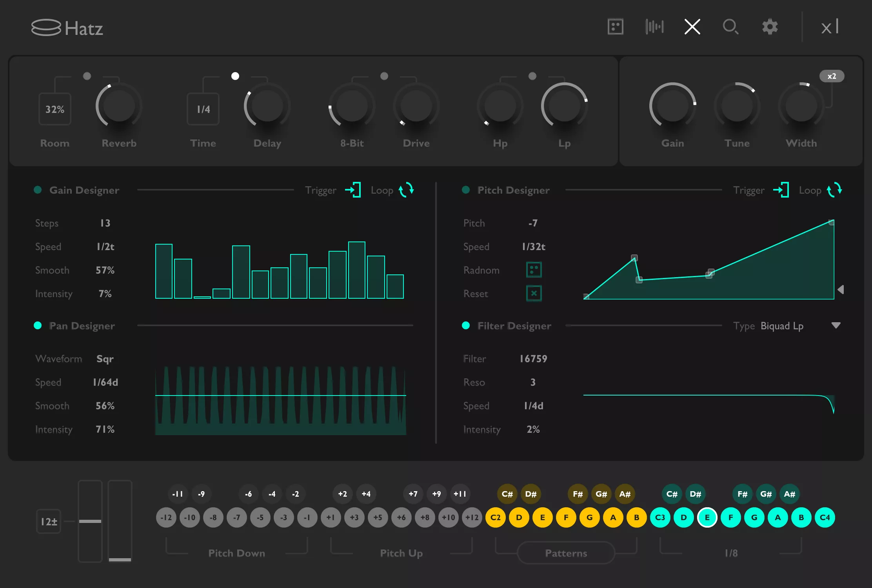Disable the Pan Designer indicator dot
The height and width of the screenshot is (588, 872).
(x=38, y=325)
